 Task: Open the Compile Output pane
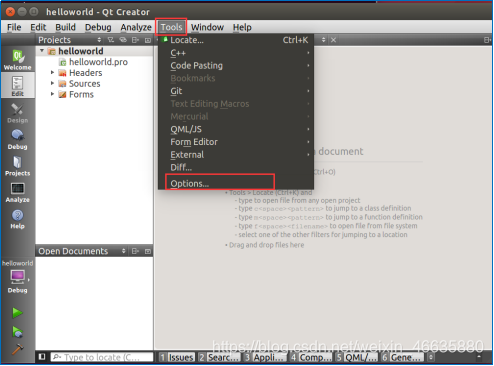click(311, 357)
